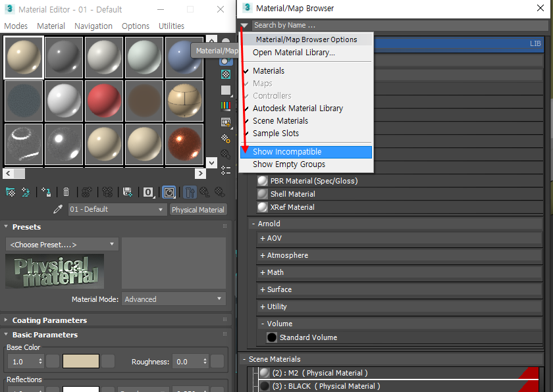Select the blue sphere sample slot
The image size is (553, 392).
(184, 57)
